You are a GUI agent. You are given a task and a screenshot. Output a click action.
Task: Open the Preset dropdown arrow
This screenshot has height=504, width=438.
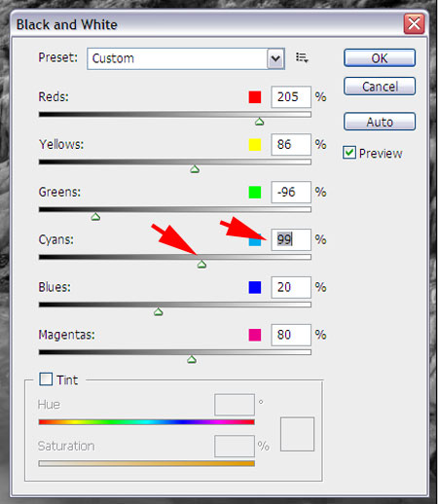(275, 58)
